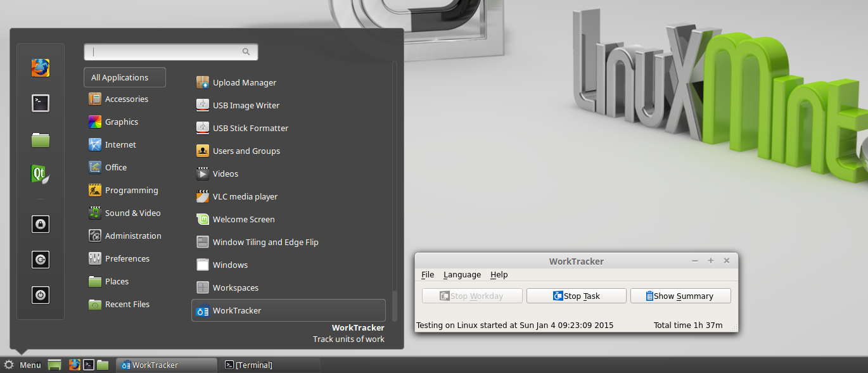Click the show desktop icon in the panel
The width and height of the screenshot is (868, 373).
[54, 365]
